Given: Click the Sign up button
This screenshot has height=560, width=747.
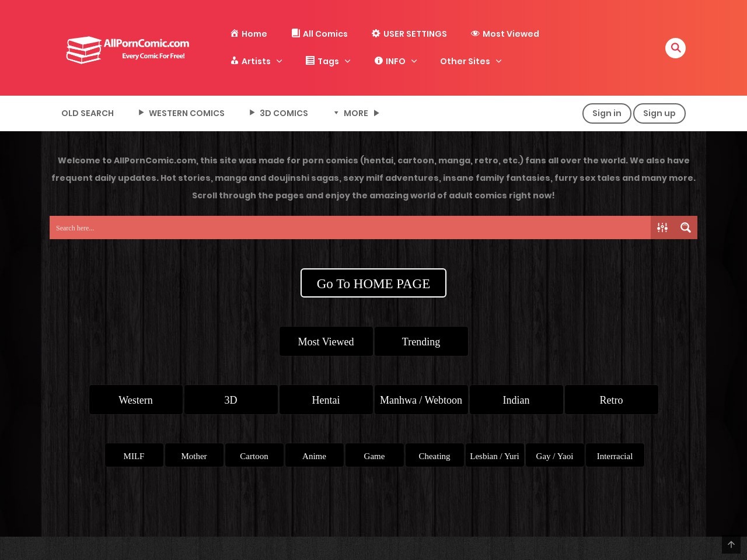Looking at the screenshot, I should 659,113.
